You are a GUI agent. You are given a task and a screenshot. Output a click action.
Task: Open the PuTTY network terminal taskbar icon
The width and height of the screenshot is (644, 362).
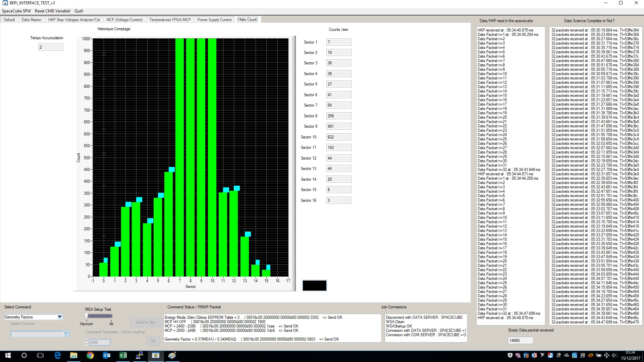coord(139,355)
